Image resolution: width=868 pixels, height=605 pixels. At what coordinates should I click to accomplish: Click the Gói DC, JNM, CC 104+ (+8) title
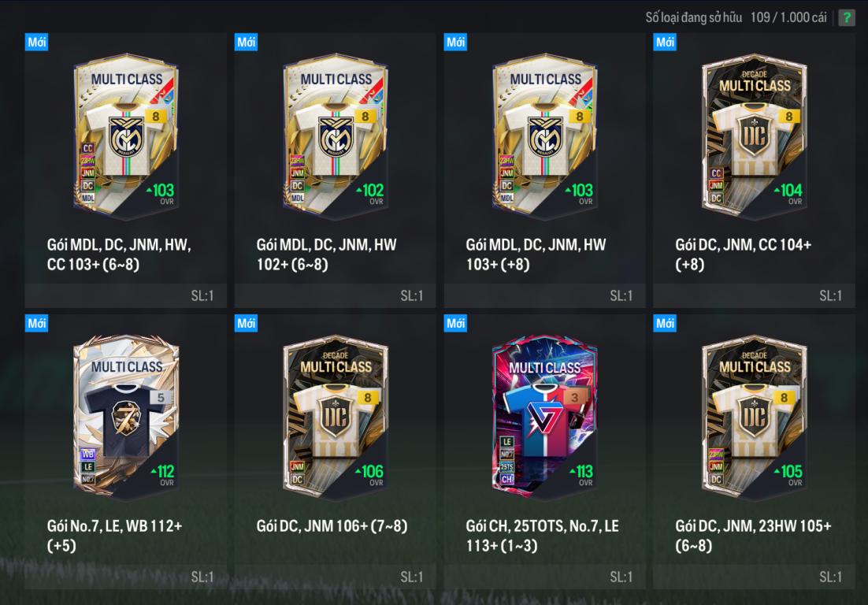point(743,254)
